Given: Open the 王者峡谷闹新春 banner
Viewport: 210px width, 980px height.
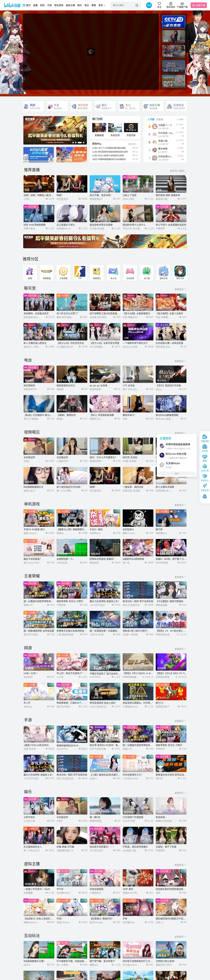Looking at the screenshot, I should point(71,155).
